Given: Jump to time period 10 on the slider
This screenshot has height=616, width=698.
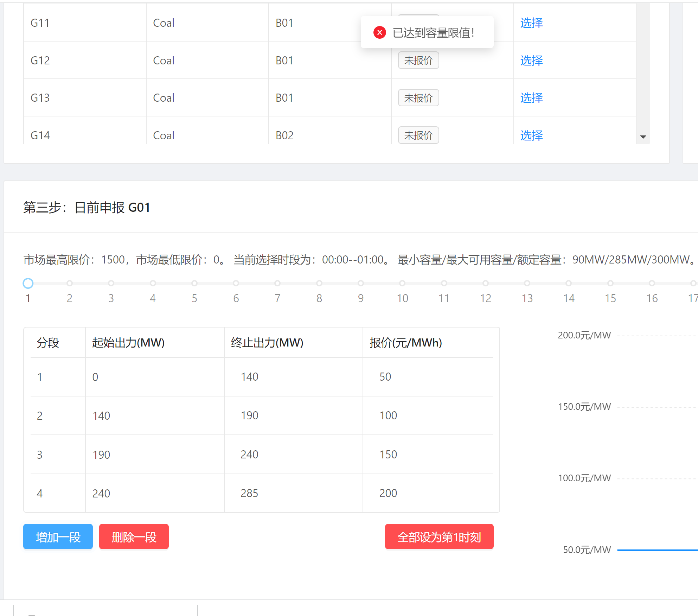Looking at the screenshot, I should coord(402,283).
